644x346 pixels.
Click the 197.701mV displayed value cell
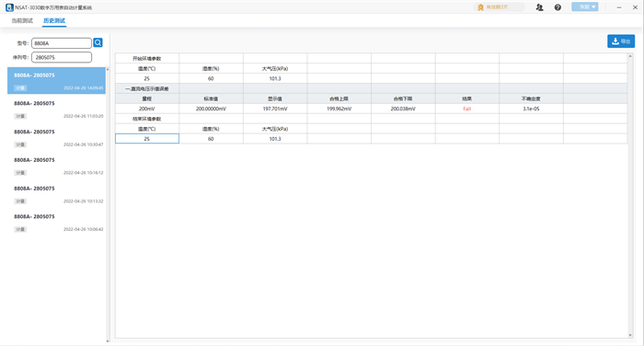click(275, 109)
